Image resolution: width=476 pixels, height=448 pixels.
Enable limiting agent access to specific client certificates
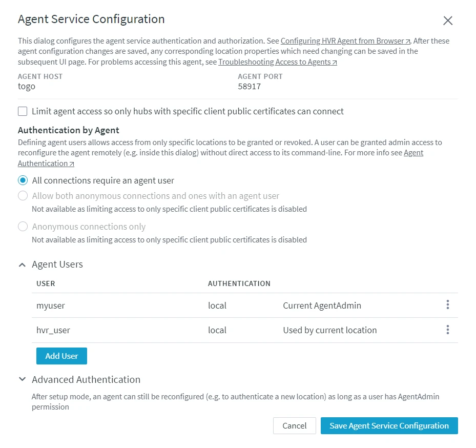point(22,111)
